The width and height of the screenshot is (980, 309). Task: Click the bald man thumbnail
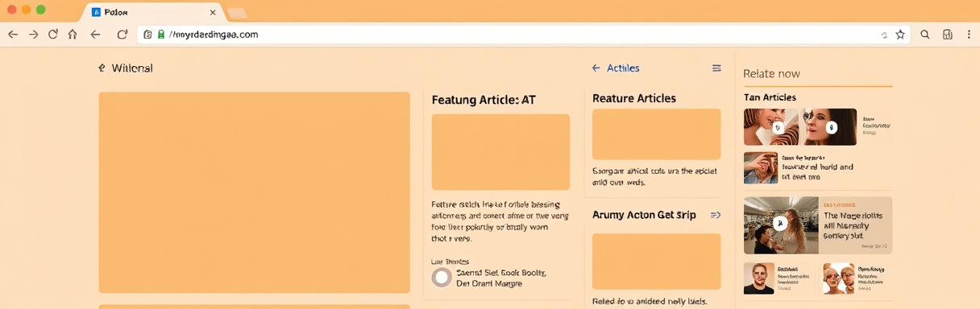click(x=758, y=278)
